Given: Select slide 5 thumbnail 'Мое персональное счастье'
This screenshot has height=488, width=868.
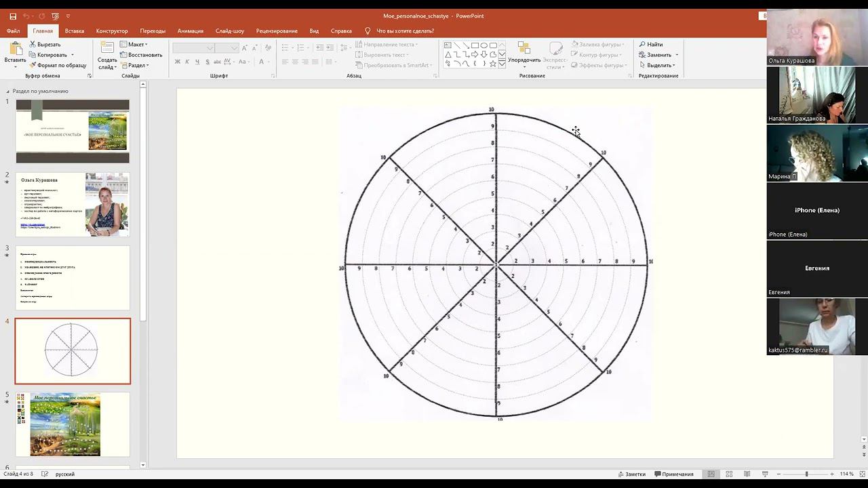Looking at the screenshot, I should pos(73,424).
